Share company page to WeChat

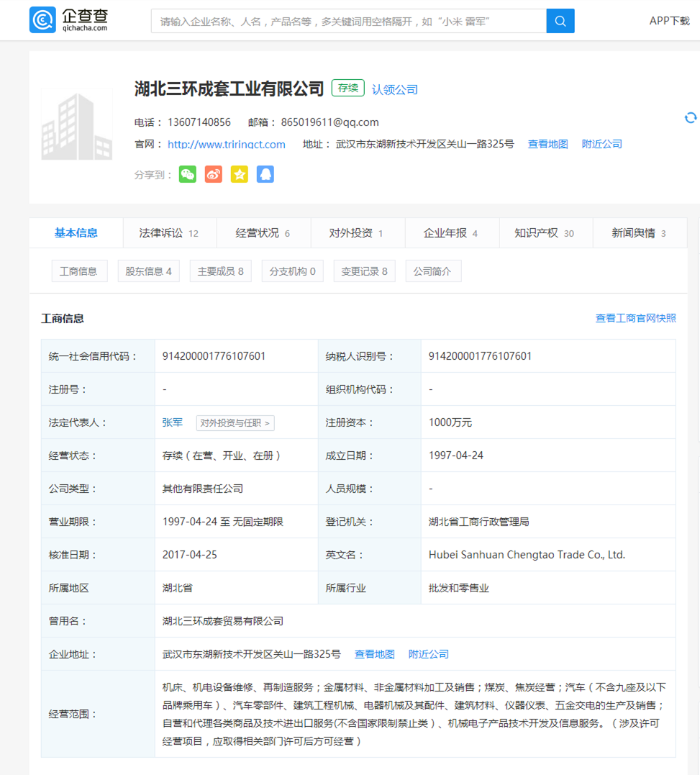point(188,174)
